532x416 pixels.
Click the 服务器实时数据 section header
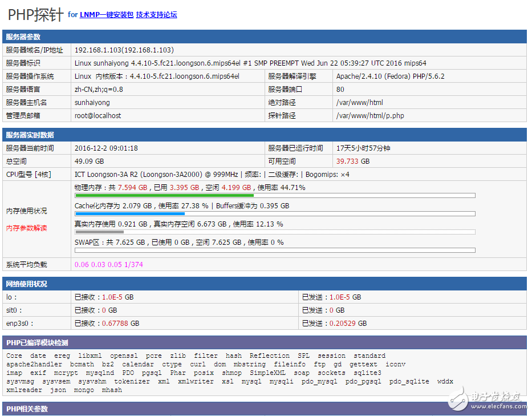(x=30, y=135)
